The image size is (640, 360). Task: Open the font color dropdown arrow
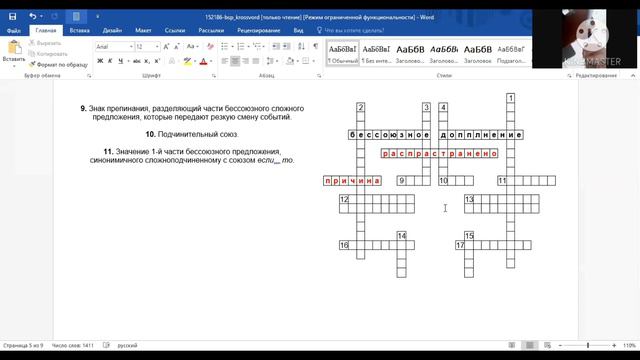pyautogui.click(x=211, y=61)
